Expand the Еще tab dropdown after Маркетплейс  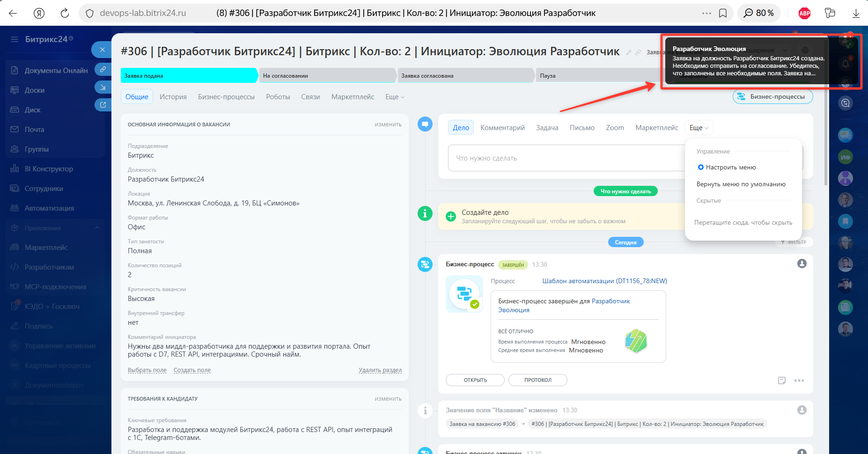tap(395, 97)
